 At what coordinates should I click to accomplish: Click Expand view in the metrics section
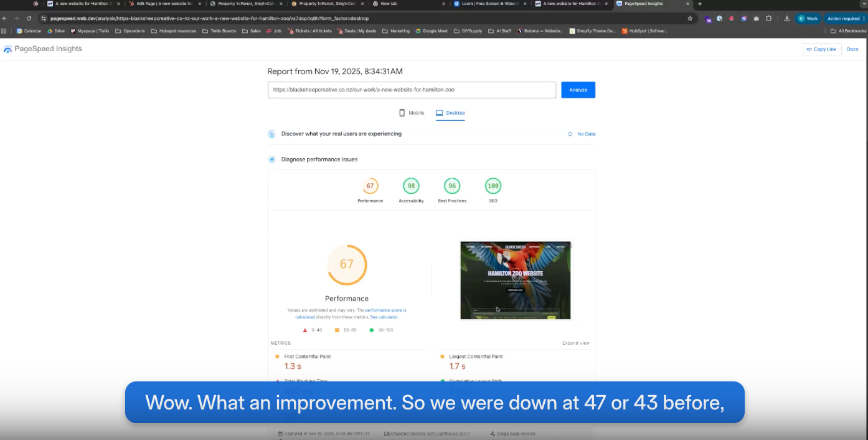(575, 343)
